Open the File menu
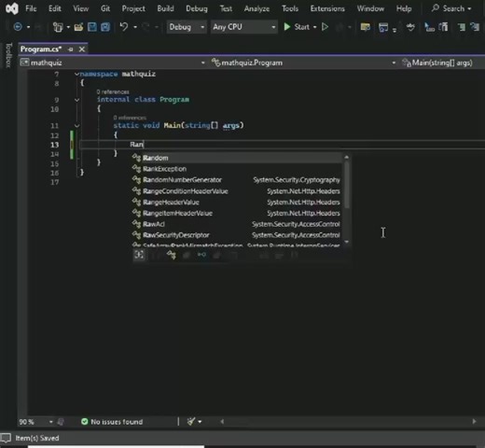This screenshot has width=485, height=448. pos(31,8)
